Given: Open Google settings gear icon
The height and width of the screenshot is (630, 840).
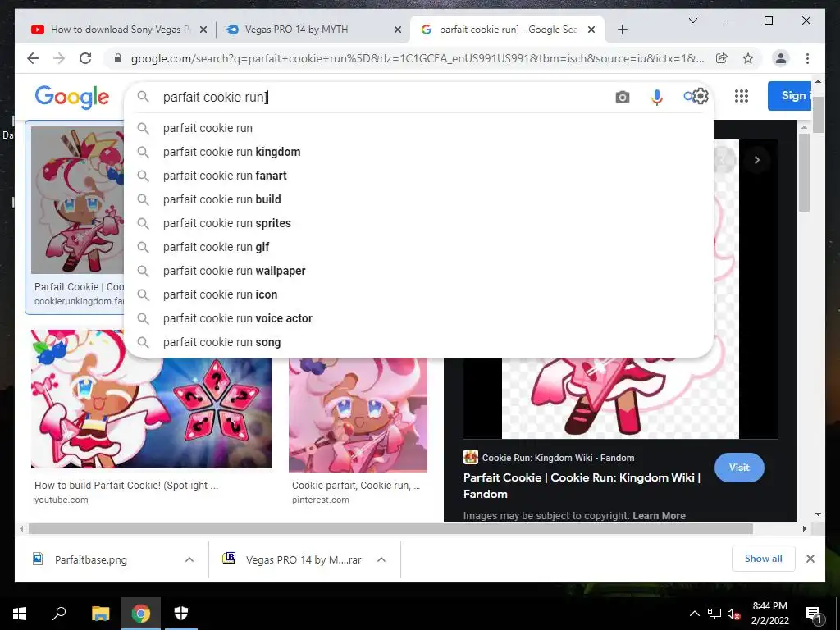Looking at the screenshot, I should pyautogui.click(x=701, y=96).
